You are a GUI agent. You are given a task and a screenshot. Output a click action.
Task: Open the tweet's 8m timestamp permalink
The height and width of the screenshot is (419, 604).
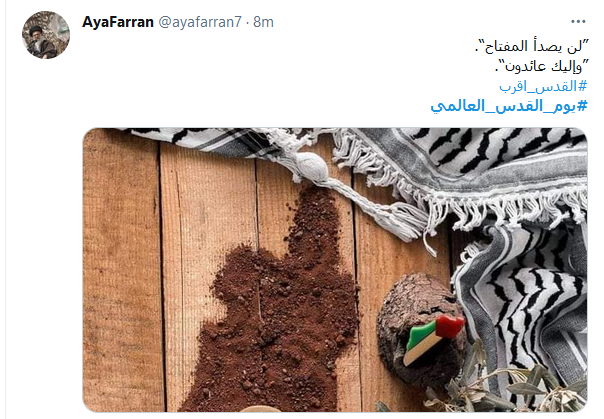[x=263, y=22]
